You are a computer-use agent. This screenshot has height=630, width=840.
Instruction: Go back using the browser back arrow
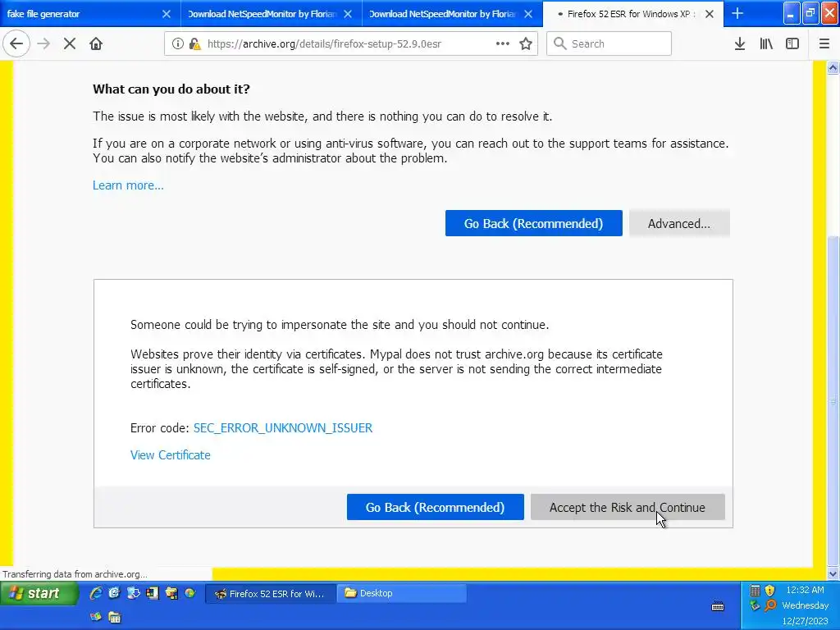tap(16, 44)
